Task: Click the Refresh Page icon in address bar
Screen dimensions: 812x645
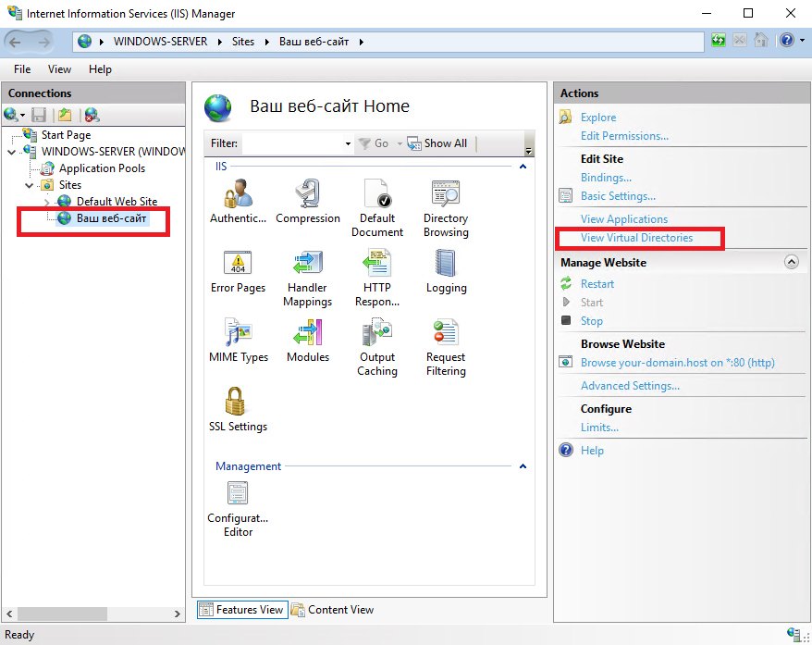Action: point(719,41)
